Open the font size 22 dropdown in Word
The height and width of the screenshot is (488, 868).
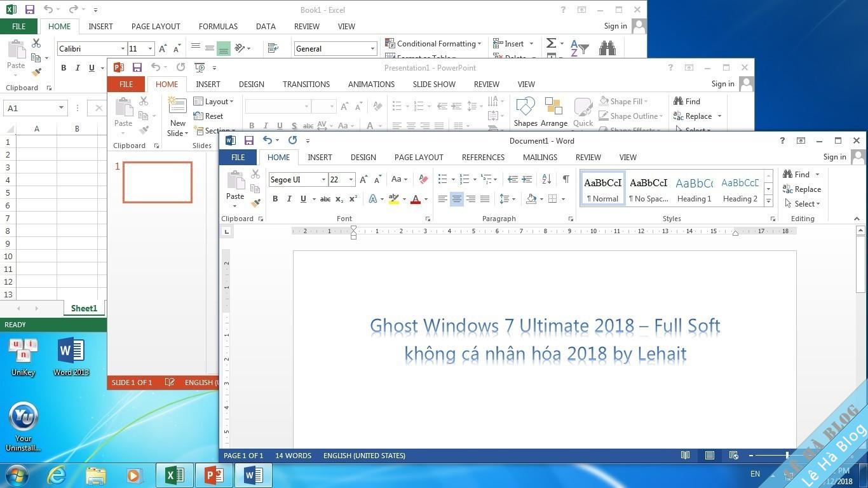tap(351, 180)
